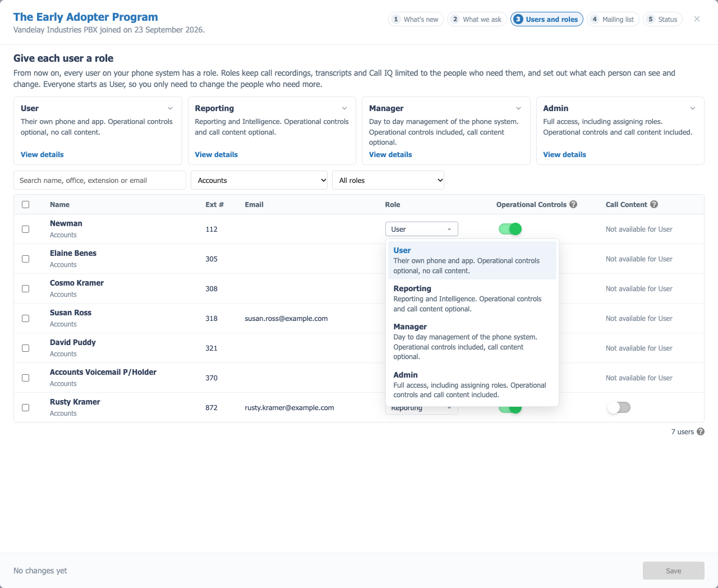Image resolution: width=718 pixels, height=588 pixels.
Task: Check the David Puddy row checkbox
Action: point(25,348)
